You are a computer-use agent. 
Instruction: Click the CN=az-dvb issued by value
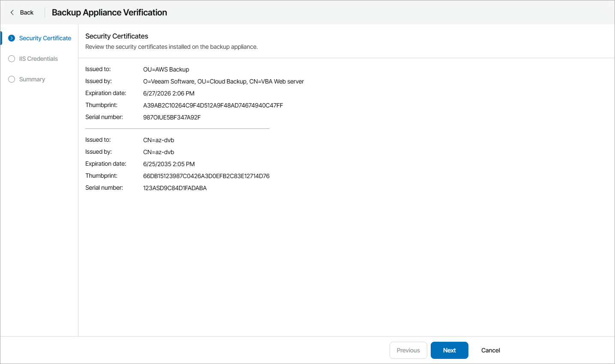(x=159, y=152)
